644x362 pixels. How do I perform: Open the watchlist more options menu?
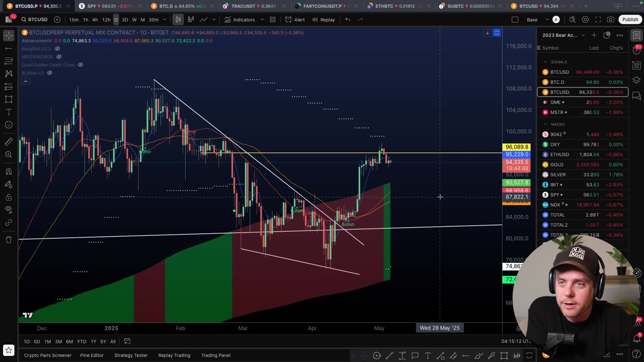coord(620,35)
